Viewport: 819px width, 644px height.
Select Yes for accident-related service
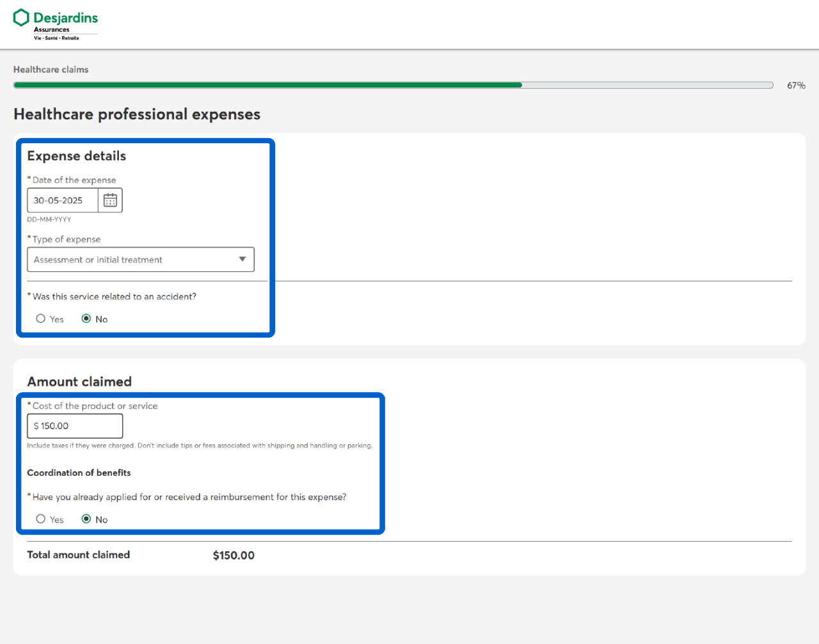pos(41,318)
